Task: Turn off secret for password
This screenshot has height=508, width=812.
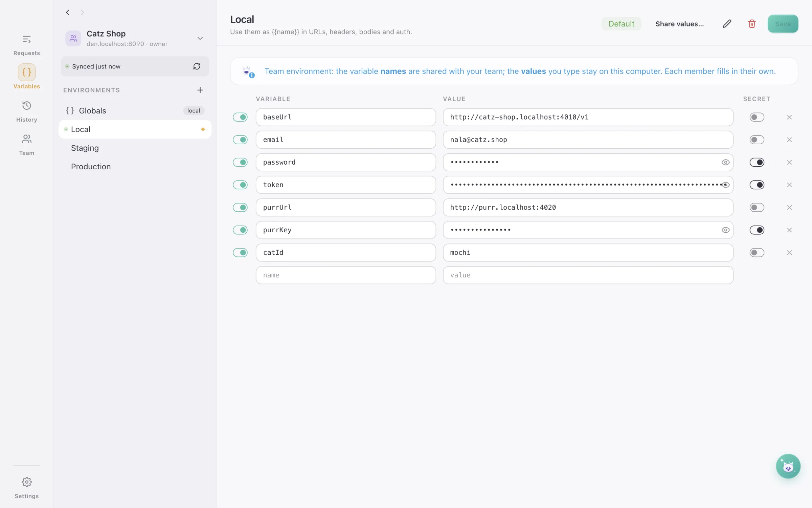Action: [x=757, y=162]
